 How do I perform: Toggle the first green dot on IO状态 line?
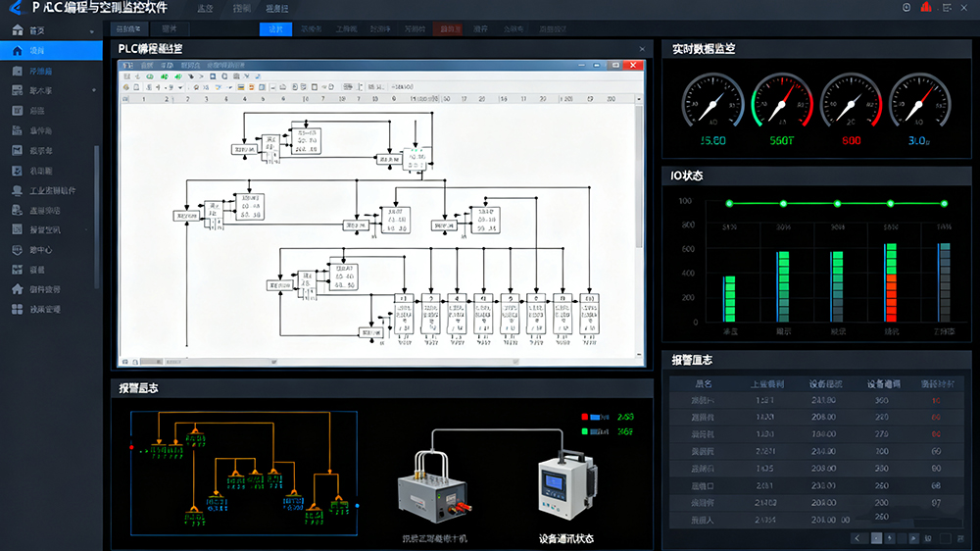point(729,204)
